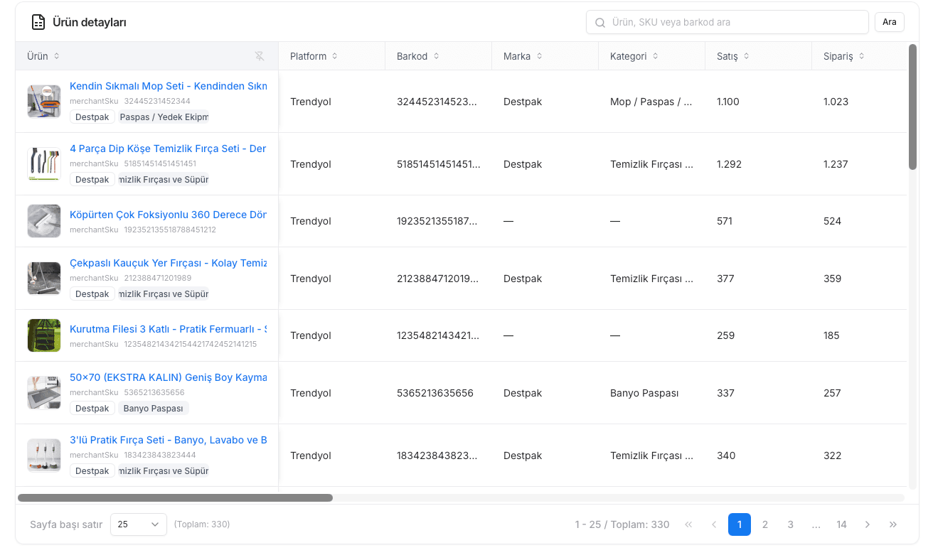Sort by Platform column sort icon
The width and height of the screenshot is (933, 560).
tap(335, 56)
